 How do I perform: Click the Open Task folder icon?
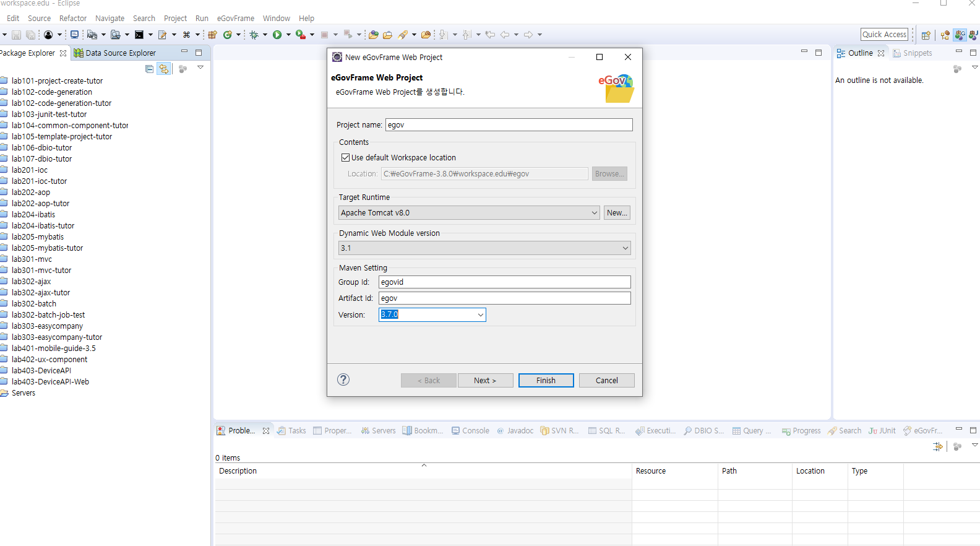388,35
